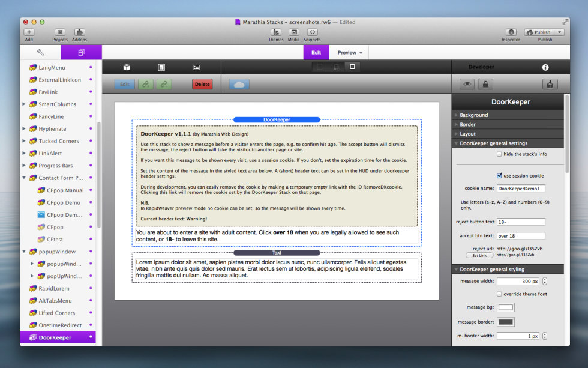Uncheck use session cookie checkbox
Screen dimensions: 588x368
click(499, 175)
